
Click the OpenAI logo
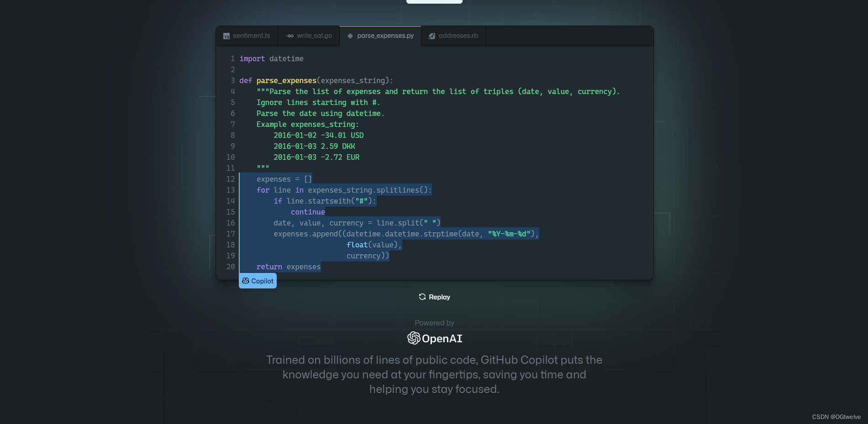coord(434,338)
